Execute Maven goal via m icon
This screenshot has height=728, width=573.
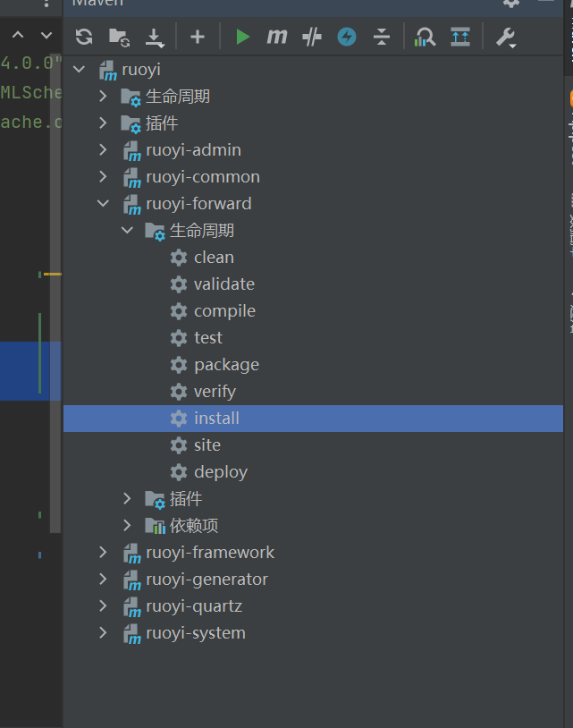277,37
